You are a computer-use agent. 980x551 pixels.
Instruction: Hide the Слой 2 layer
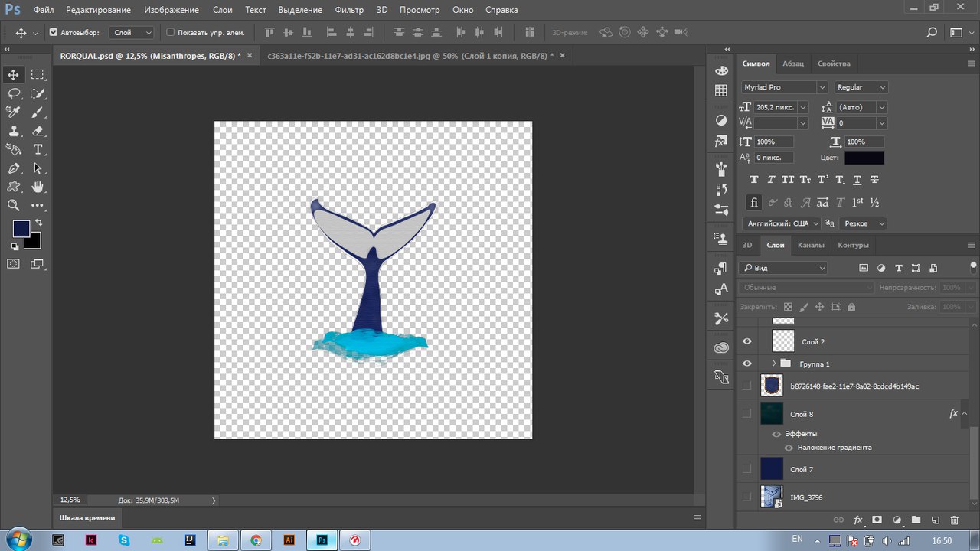point(747,341)
